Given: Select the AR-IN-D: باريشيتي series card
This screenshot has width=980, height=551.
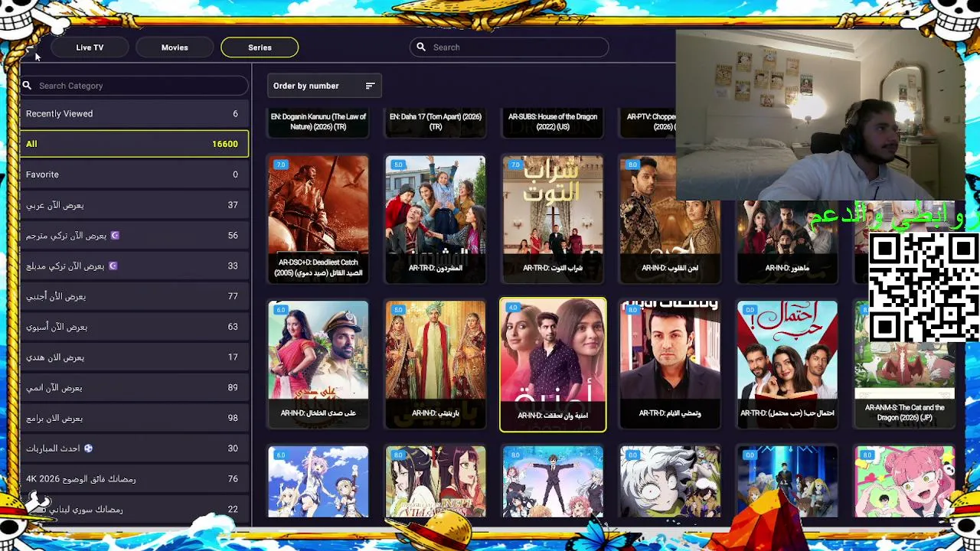Looking at the screenshot, I should pos(436,365).
